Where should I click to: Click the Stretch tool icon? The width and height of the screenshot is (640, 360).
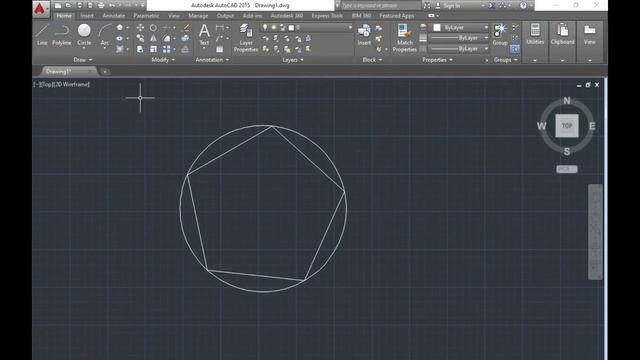click(x=140, y=49)
